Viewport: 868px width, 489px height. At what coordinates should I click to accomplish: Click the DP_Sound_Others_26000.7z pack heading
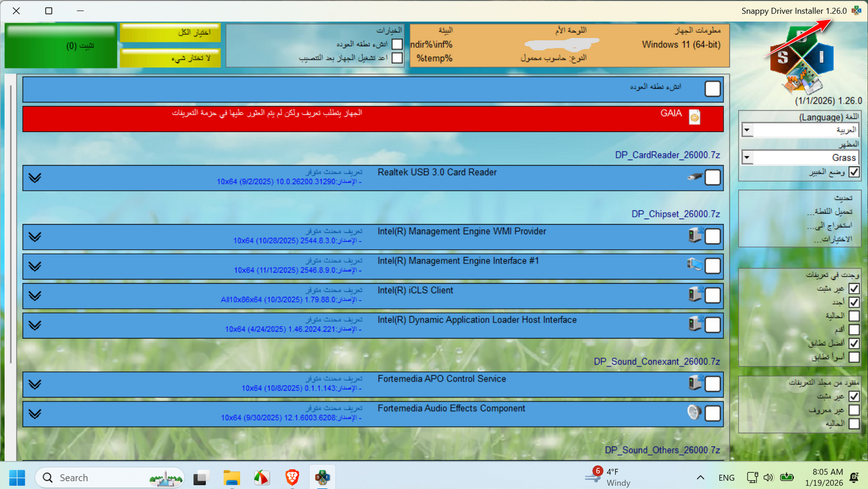coord(663,450)
